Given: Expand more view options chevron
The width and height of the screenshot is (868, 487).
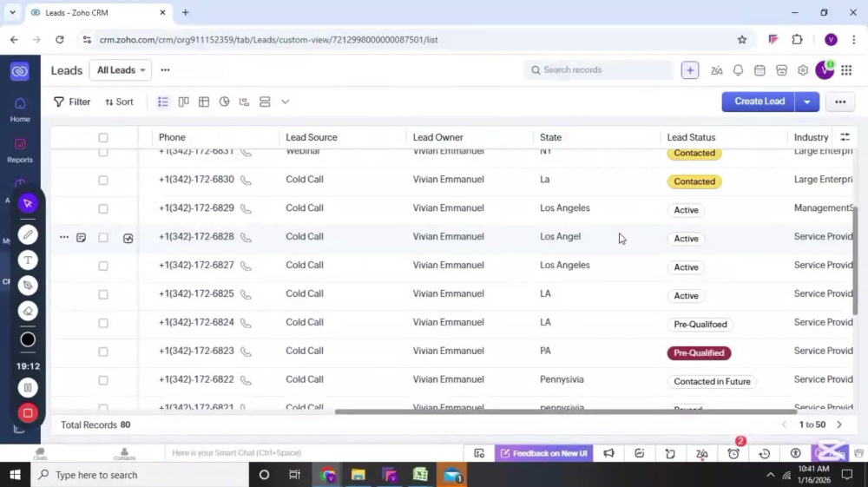Looking at the screenshot, I should click(285, 102).
